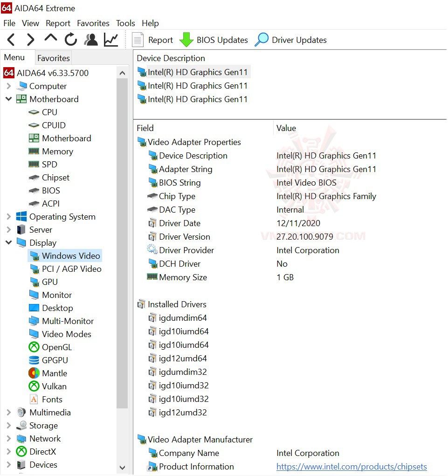Open the Fonts page
This screenshot has height=476, width=448.
(46, 400)
